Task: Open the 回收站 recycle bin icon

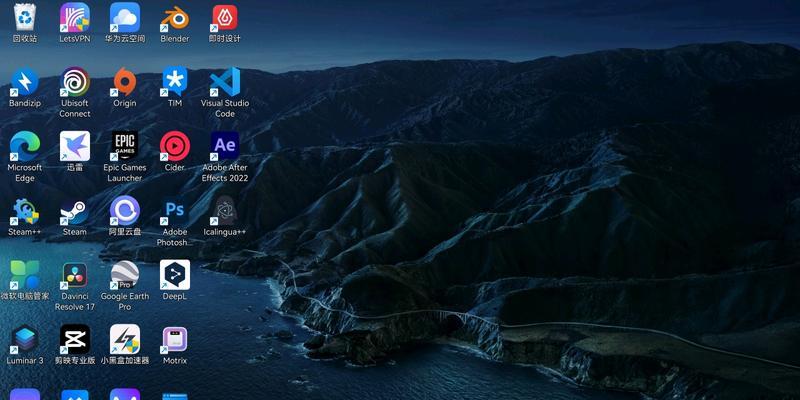Action: click(x=24, y=17)
